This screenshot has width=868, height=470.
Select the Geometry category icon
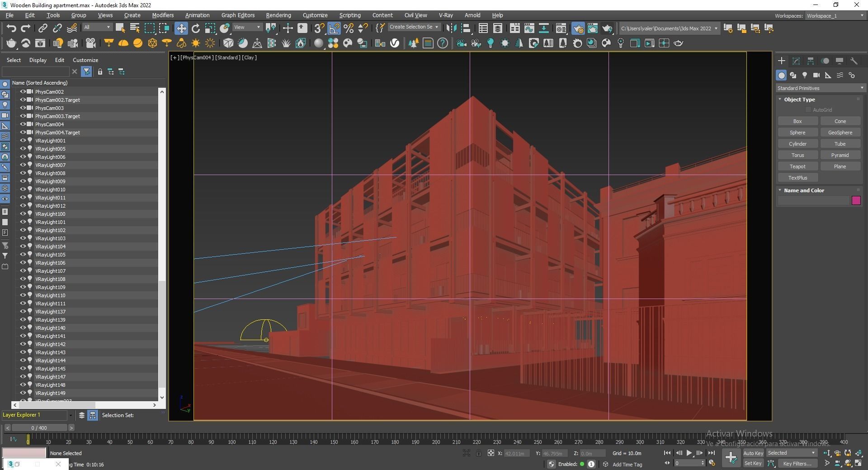(x=781, y=75)
